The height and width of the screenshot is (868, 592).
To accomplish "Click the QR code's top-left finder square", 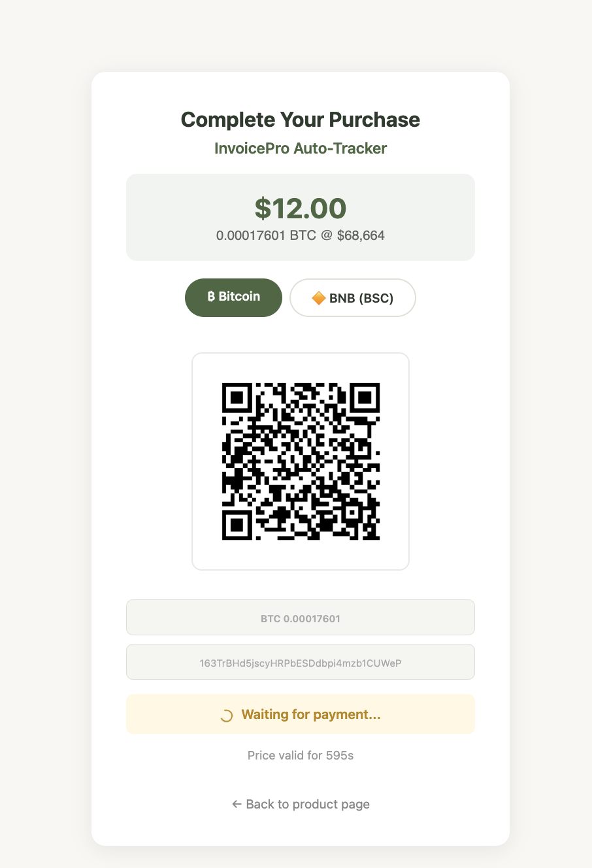I will (237, 397).
